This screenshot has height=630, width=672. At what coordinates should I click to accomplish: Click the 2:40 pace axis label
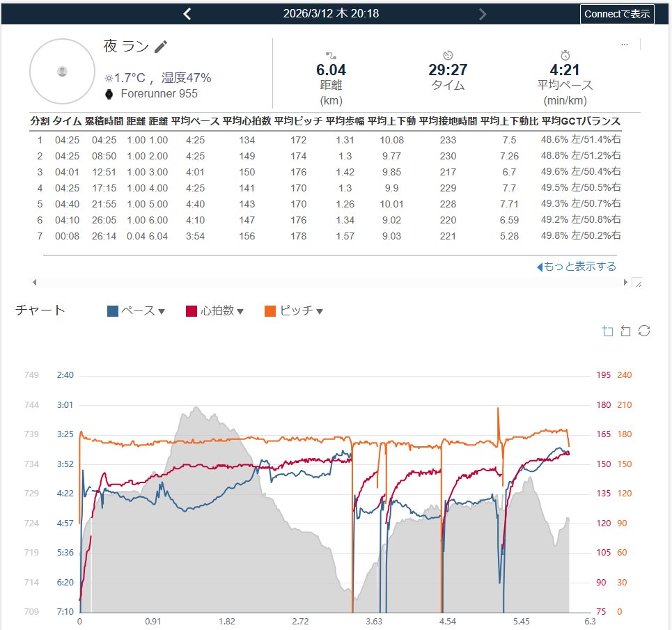[65, 375]
